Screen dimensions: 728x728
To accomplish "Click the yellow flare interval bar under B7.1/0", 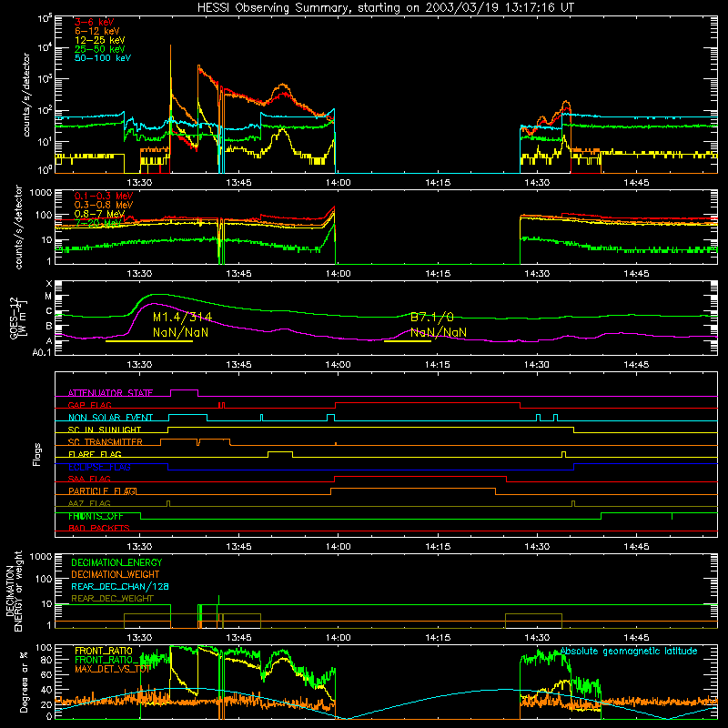I will tap(407, 341).
